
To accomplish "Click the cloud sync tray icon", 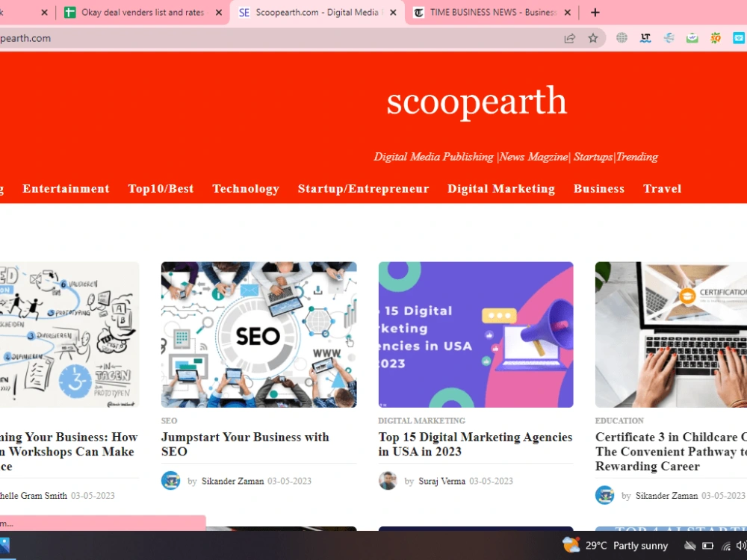I will tap(689, 546).
